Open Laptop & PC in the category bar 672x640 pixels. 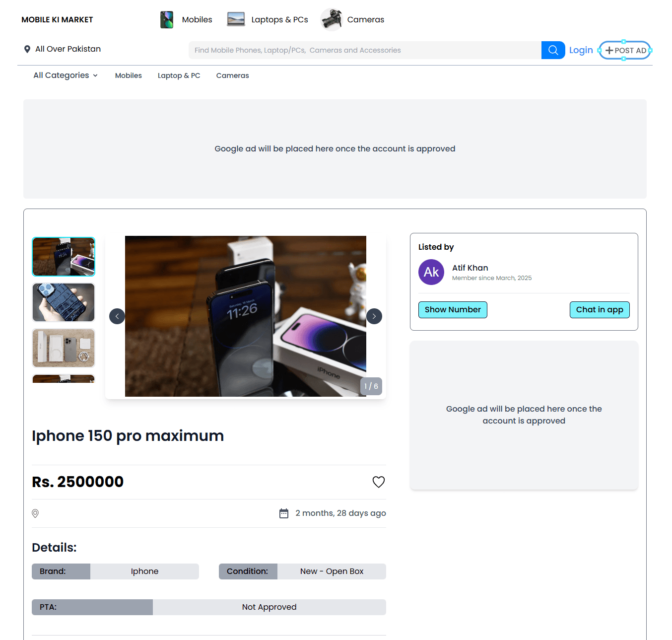point(179,75)
